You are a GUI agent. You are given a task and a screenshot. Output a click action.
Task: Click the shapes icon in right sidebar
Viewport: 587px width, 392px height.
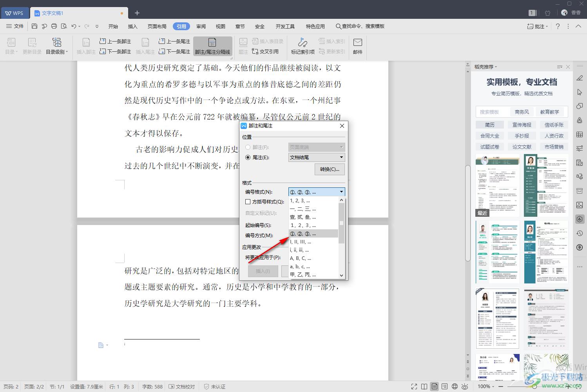pyautogui.click(x=580, y=106)
